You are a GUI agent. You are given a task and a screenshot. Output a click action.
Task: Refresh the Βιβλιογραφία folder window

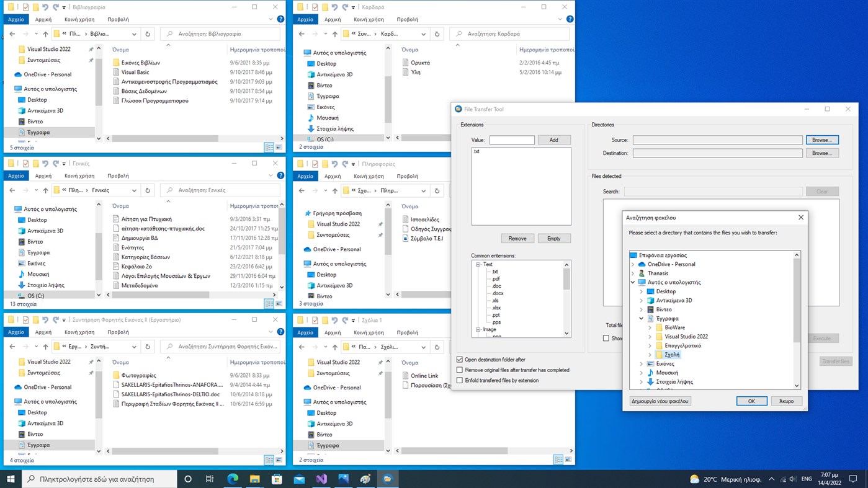tap(148, 34)
